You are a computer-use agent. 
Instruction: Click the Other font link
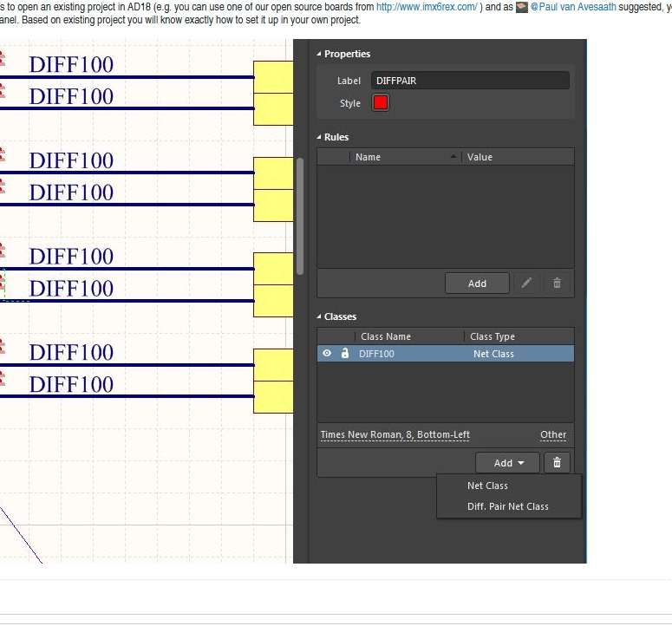point(553,435)
